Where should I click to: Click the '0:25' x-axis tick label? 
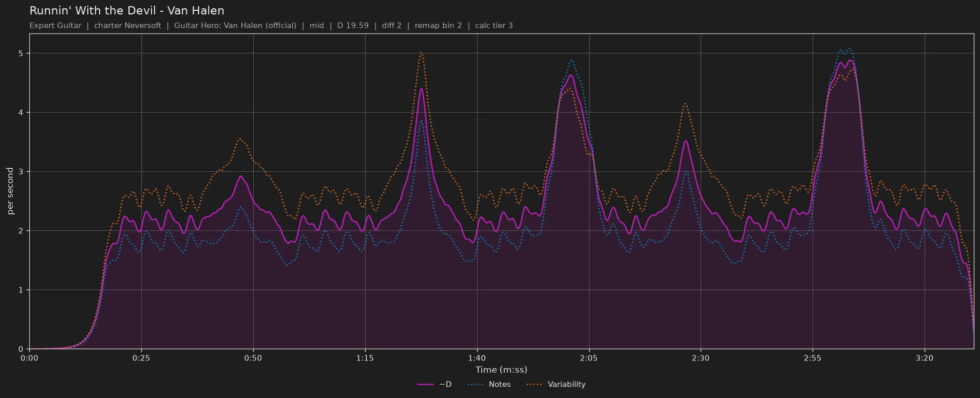click(x=141, y=358)
